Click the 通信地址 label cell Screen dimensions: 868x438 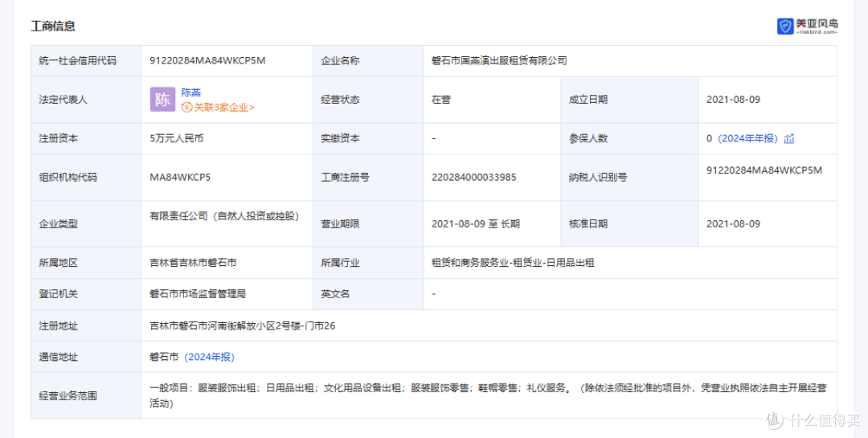(86, 357)
